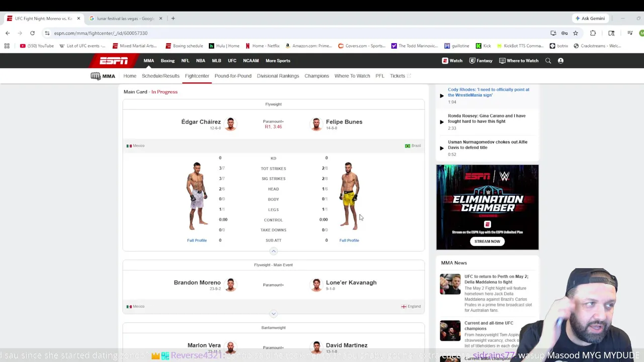This screenshot has height=362, width=644.
Task: Open the ESPN user profile icon
Action: pos(560,61)
